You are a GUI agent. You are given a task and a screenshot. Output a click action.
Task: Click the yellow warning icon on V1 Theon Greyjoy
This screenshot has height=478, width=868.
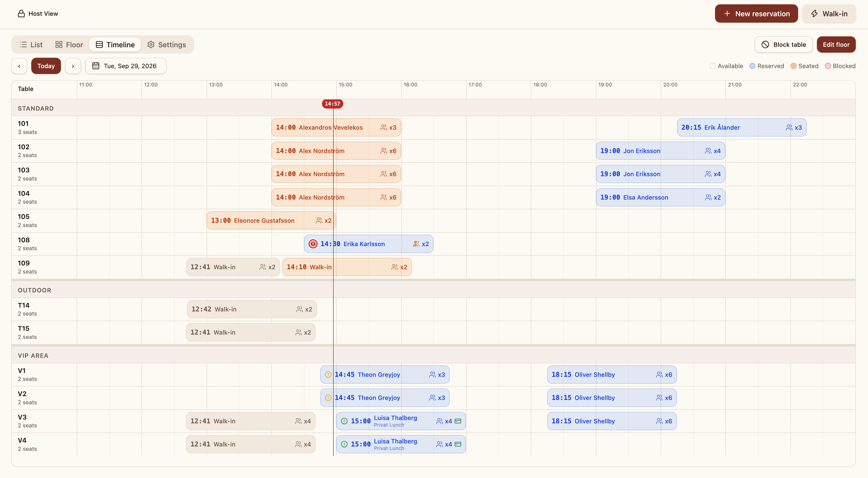[x=328, y=375]
